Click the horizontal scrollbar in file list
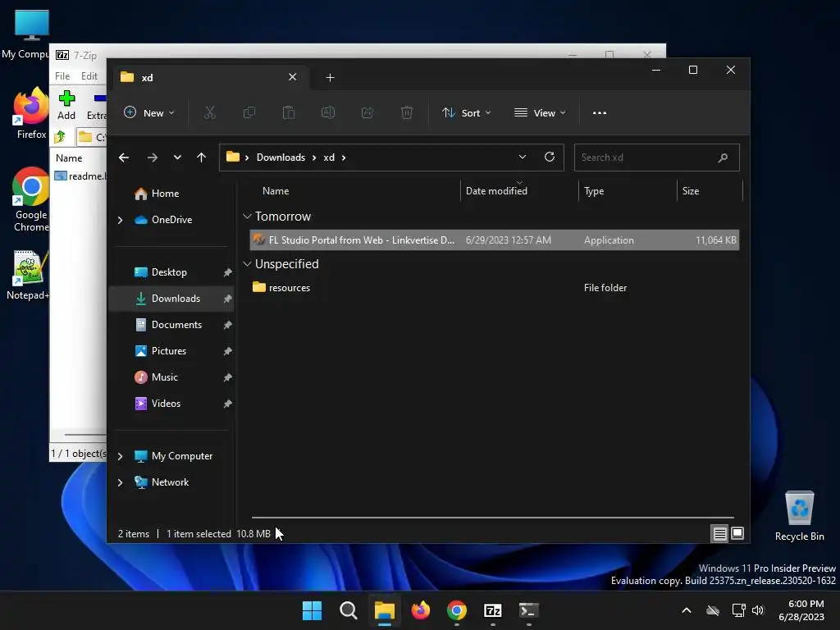This screenshot has height=630, width=840. [x=492, y=518]
